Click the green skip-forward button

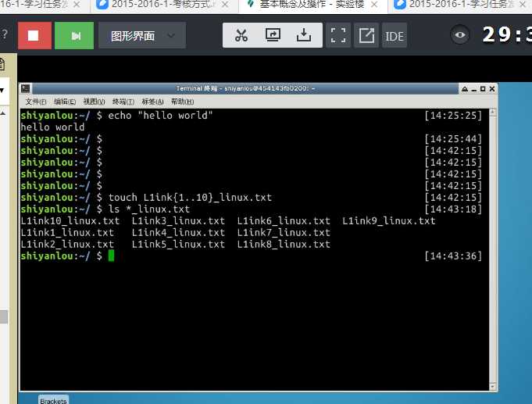(74, 36)
